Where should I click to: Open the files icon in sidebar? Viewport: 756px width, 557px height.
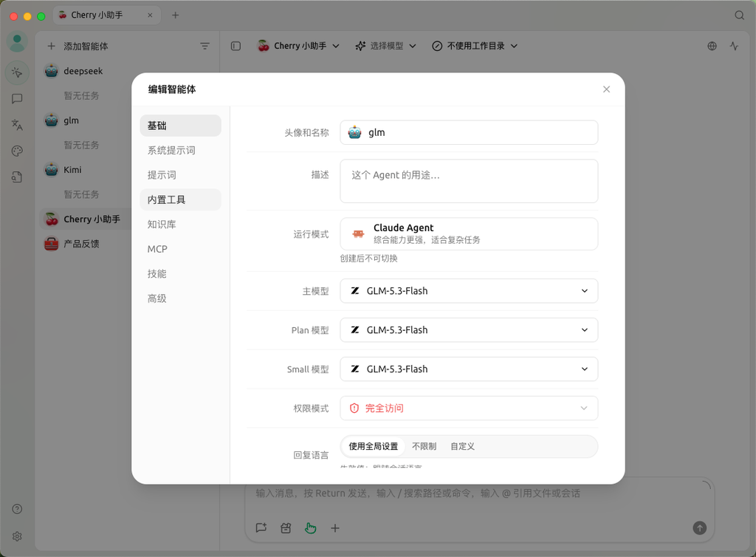pos(18,177)
